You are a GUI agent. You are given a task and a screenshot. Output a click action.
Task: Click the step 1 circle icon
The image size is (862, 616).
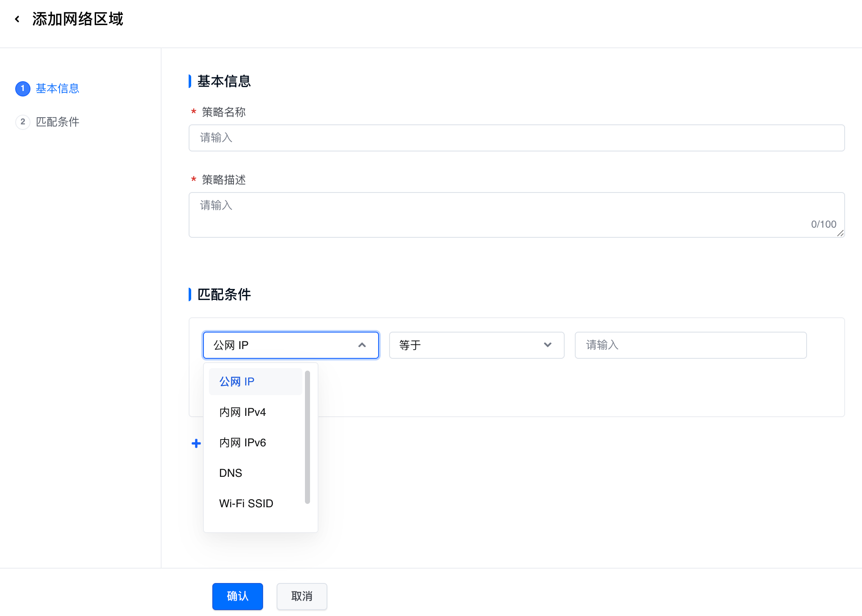pyautogui.click(x=22, y=88)
